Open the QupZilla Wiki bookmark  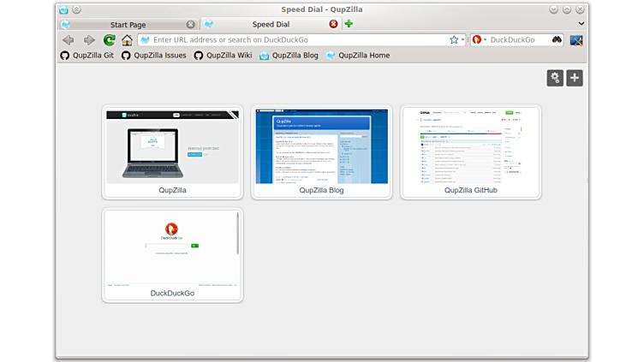pyautogui.click(x=223, y=56)
